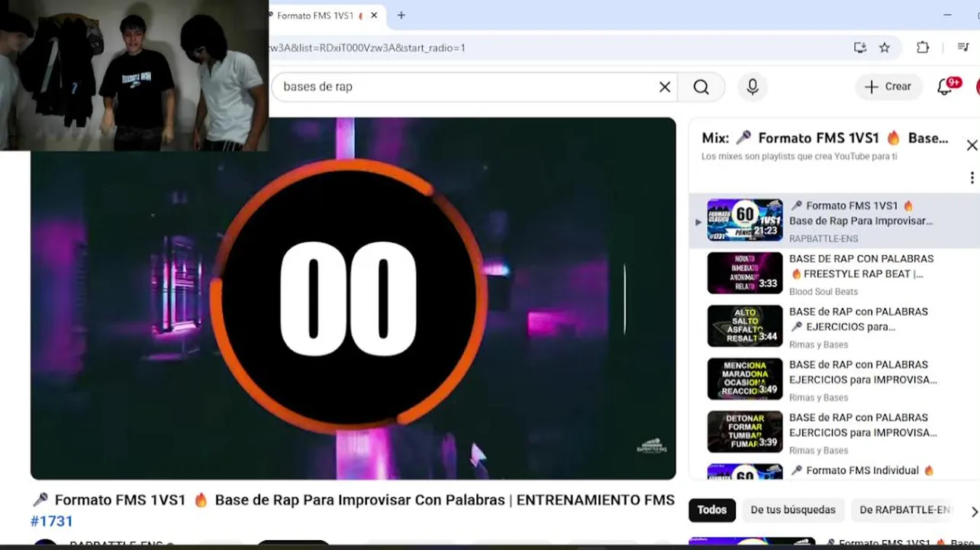980x550 pixels.
Task: Click the #1731 hashtag link
Action: (52, 522)
